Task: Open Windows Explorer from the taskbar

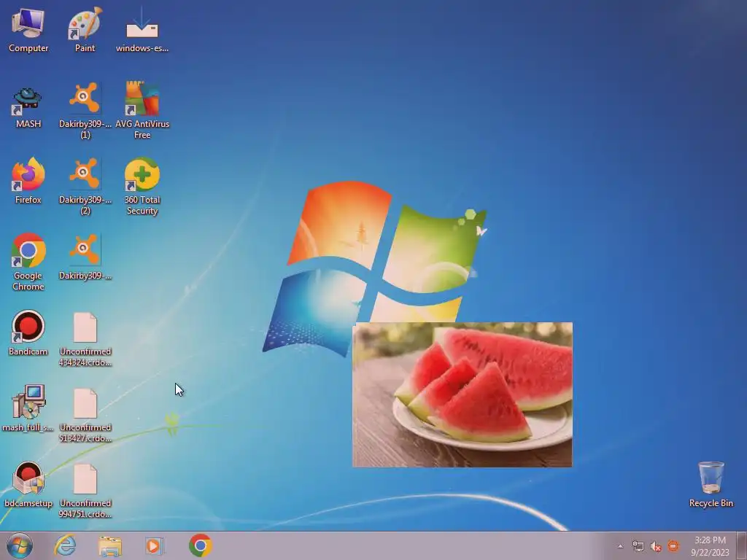Action: tap(110, 545)
